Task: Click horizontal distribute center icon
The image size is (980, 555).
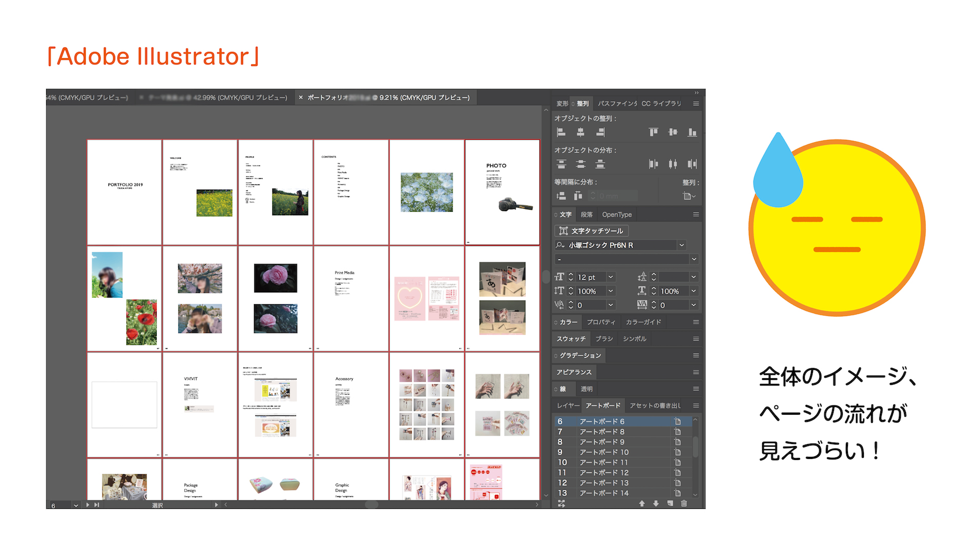Action: (673, 164)
